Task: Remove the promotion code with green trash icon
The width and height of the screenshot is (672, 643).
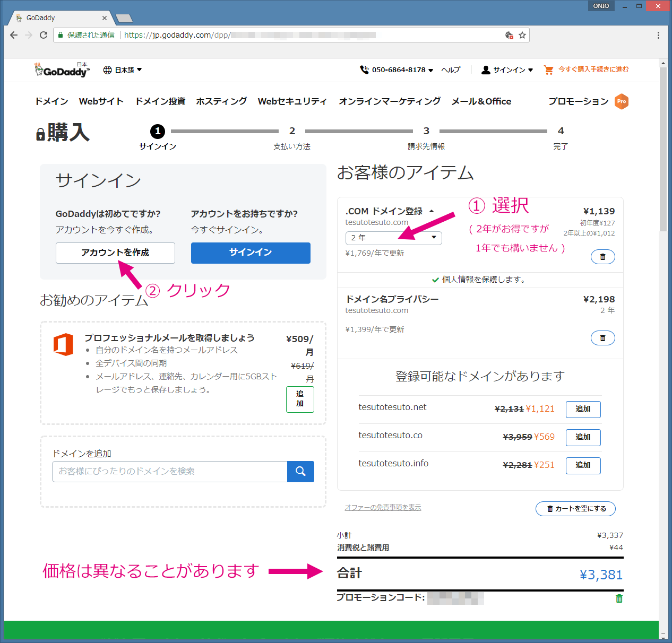Action: [x=619, y=598]
